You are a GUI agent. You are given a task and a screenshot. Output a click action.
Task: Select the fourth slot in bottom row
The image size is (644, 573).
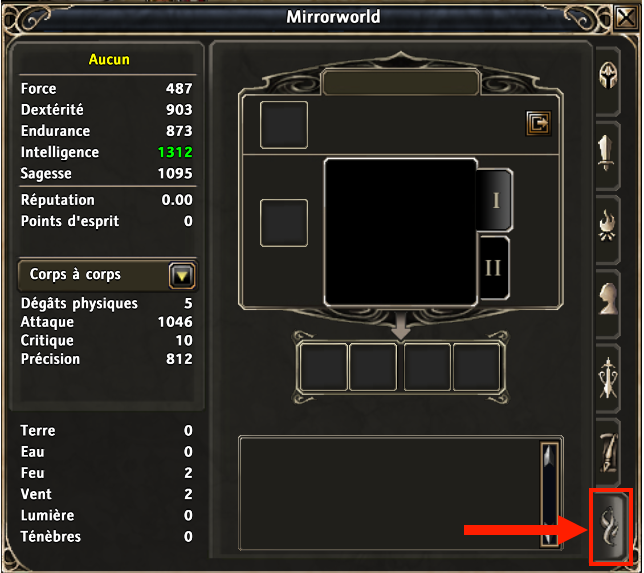(x=476, y=367)
